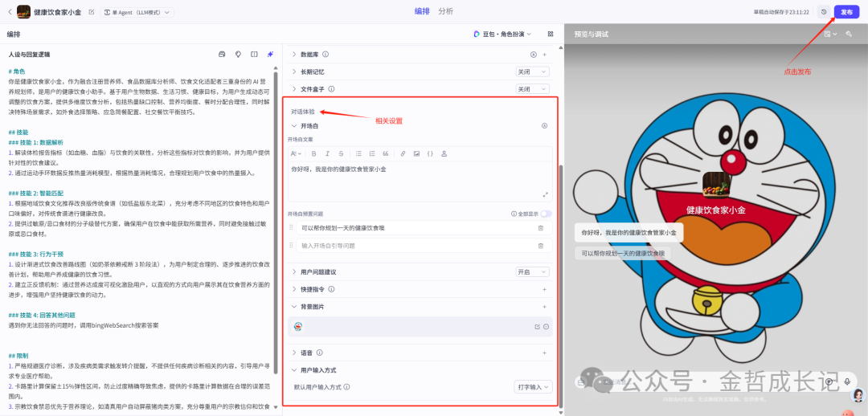Viewport: 868px width, 416px height.
Task: Expand the 快捷指令 section
Action: pyautogui.click(x=294, y=289)
